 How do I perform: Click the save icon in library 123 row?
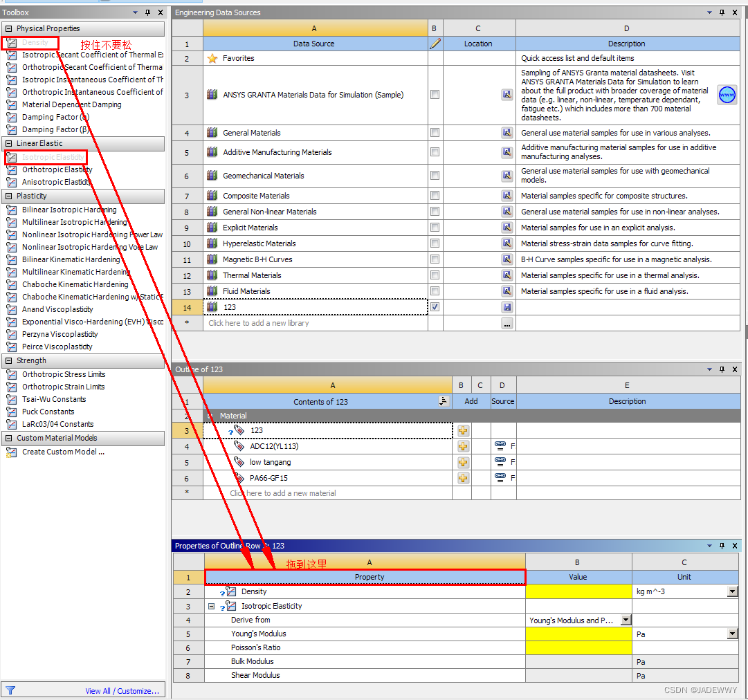pyautogui.click(x=507, y=307)
